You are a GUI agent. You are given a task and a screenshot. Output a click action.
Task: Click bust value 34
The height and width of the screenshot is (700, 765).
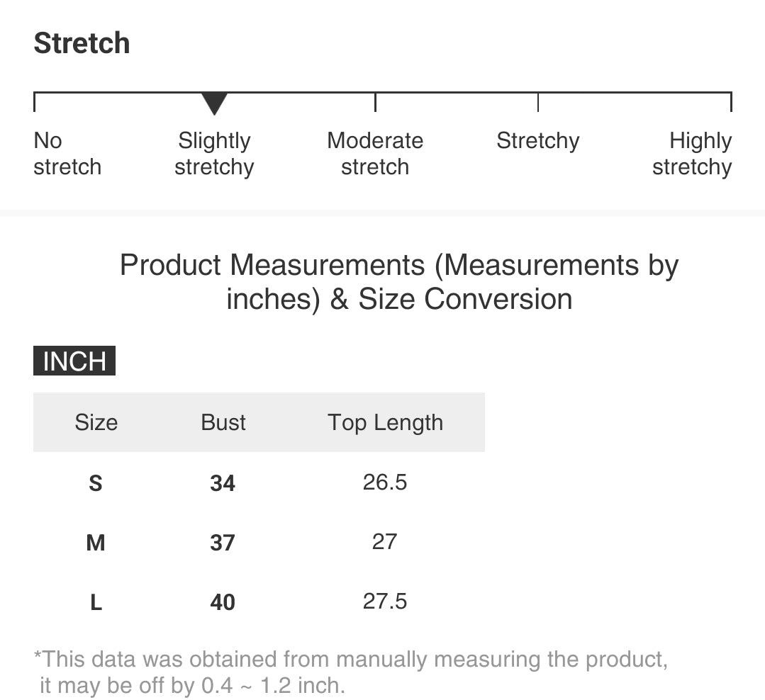click(x=223, y=483)
